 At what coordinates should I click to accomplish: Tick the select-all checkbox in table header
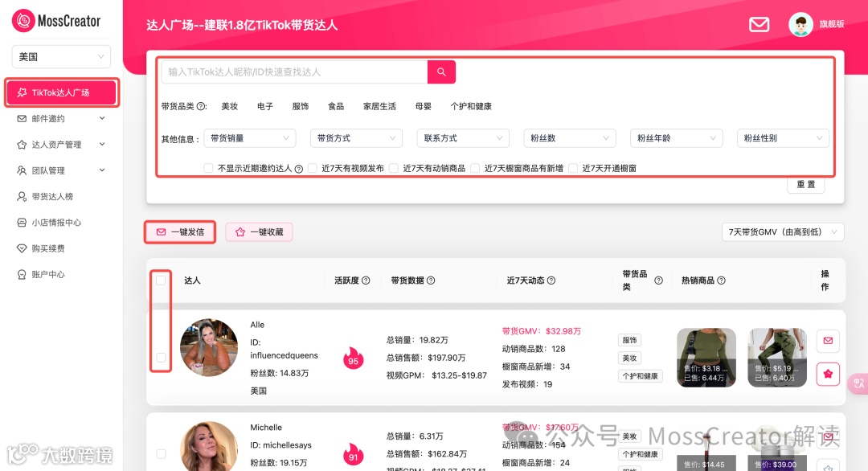[161, 281]
